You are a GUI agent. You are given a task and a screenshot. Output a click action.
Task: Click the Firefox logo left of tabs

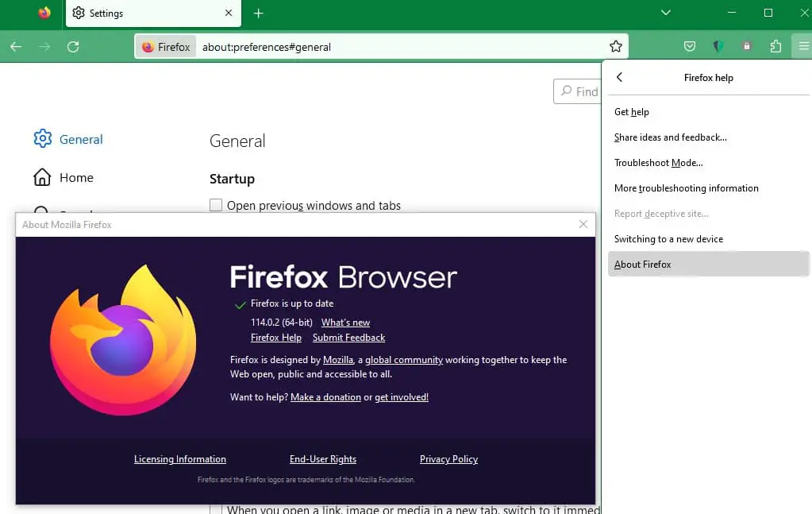click(x=44, y=13)
